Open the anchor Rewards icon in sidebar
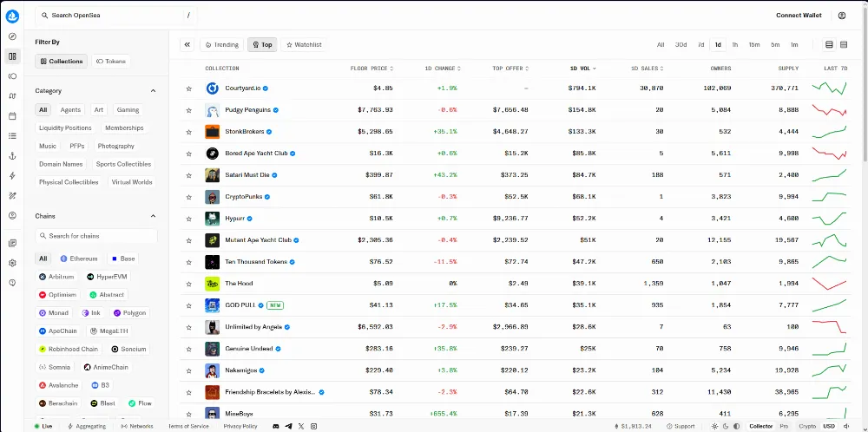Image resolution: width=868 pixels, height=432 pixels. pos(12,156)
